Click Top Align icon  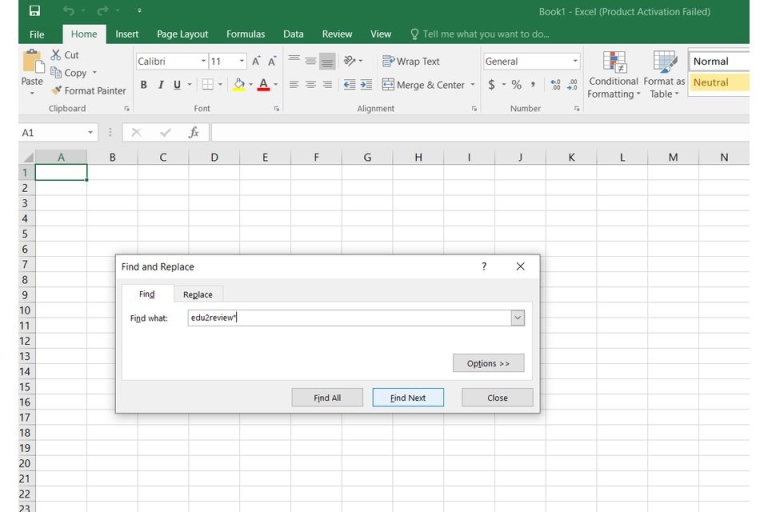coord(294,60)
